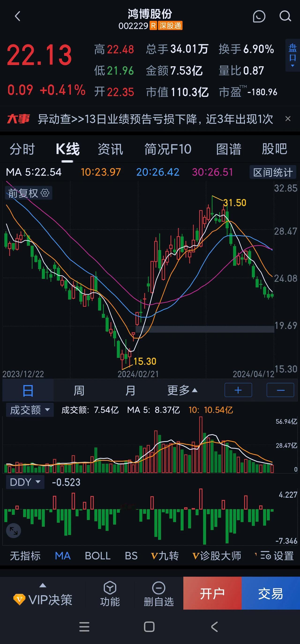Open the 前复权 adjustment setting gear
This screenshot has width=300, height=644.
click(x=45, y=193)
